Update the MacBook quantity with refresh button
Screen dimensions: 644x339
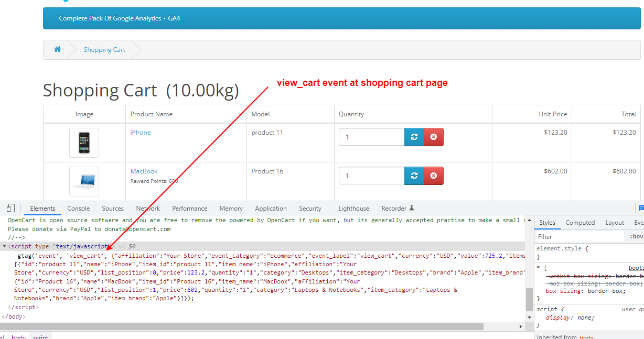[x=414, y=176]
